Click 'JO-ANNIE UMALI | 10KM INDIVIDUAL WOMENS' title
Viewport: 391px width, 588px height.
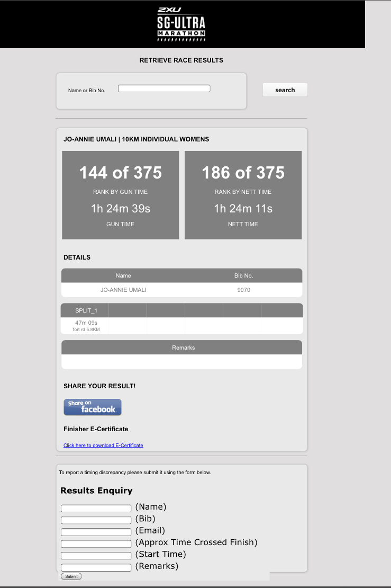[137, 139]
